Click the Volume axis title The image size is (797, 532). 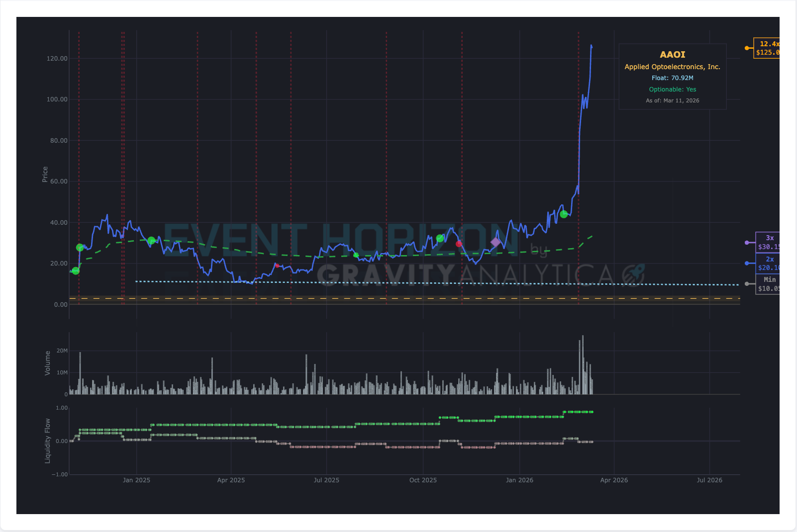[x=47, y=363]
